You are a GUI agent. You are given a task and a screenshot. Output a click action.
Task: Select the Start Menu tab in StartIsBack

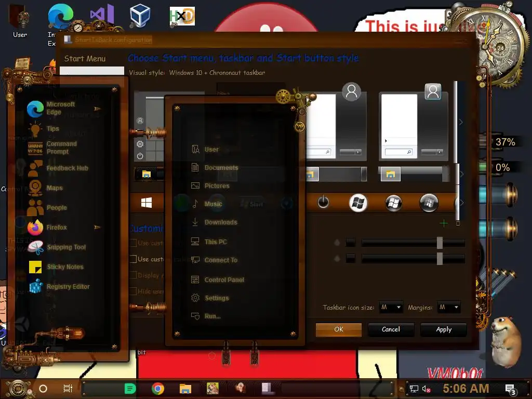(x=85, y=58)
